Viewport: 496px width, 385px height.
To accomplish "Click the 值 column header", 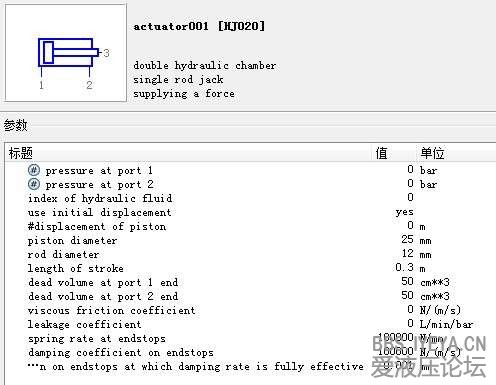I will point(382,153).
